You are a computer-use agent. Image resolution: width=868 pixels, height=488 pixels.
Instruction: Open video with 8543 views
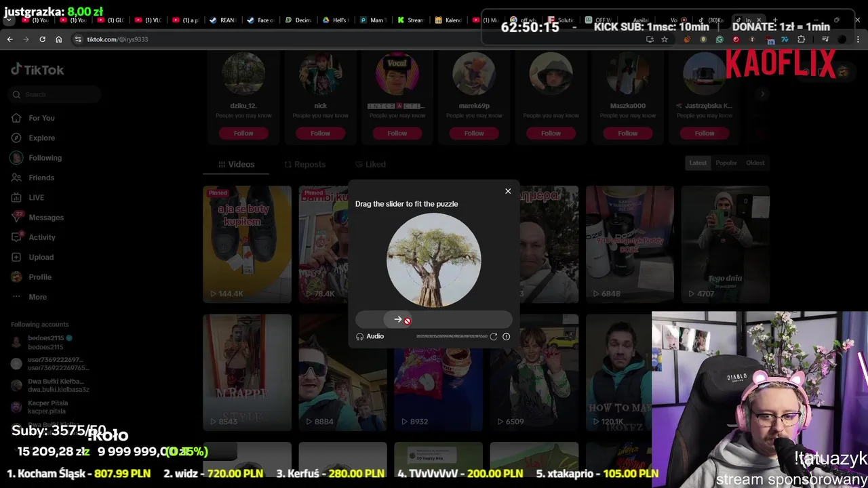point(247,372)
